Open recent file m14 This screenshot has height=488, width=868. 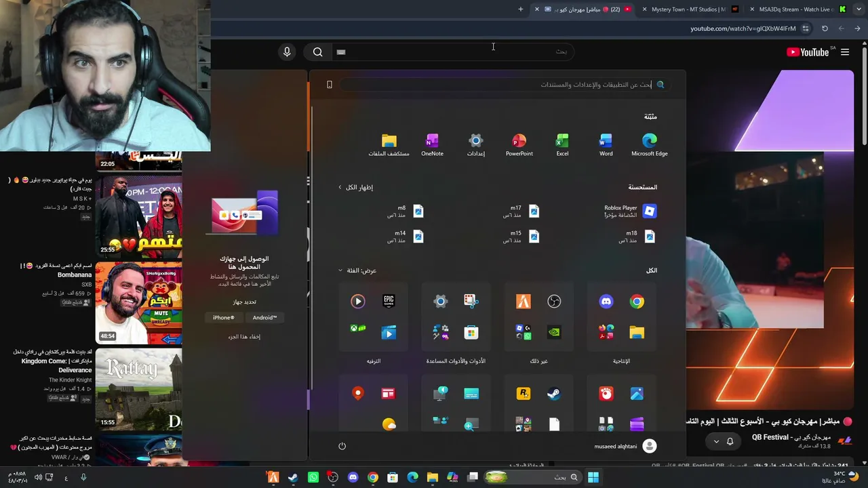[x=406, y=237]
